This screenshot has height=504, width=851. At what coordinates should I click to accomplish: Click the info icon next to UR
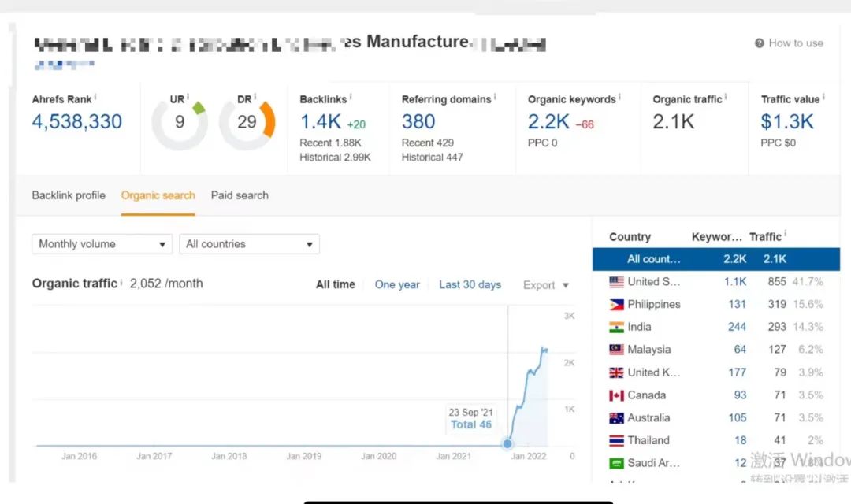click(x=188, y=97)
